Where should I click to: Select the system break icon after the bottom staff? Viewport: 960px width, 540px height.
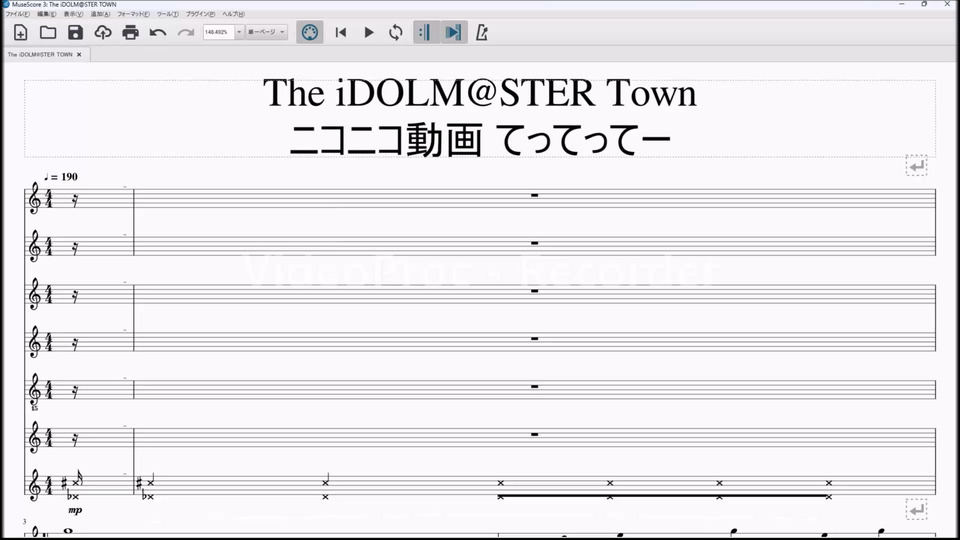pyautogui.click(x=917, y=509)
